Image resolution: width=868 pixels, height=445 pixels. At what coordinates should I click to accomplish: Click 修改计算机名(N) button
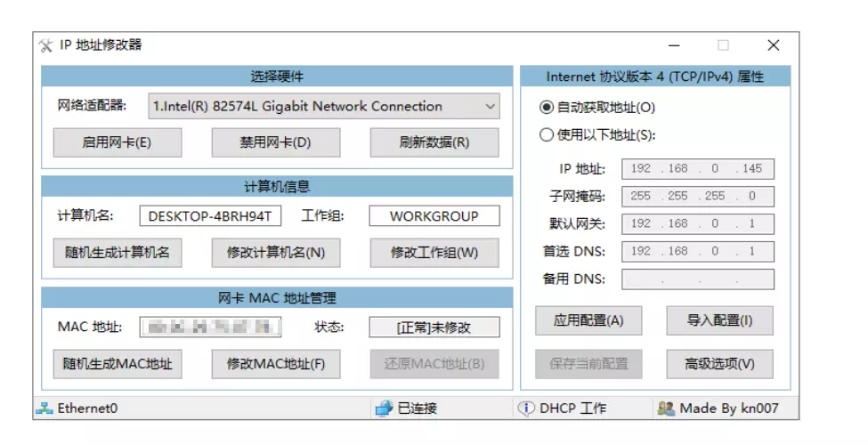pyautogui.click(x=276, y=253)
